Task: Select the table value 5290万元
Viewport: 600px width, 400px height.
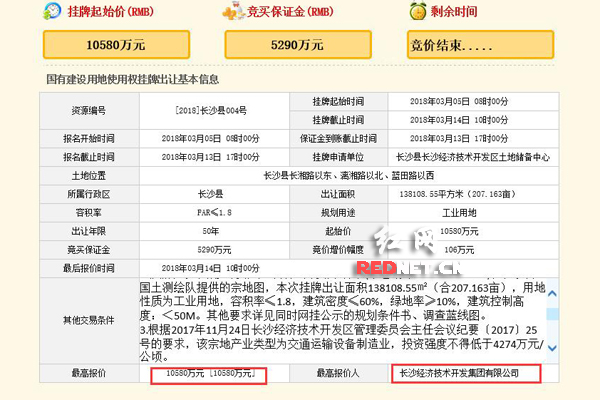Action: click(x=214, y=250)
